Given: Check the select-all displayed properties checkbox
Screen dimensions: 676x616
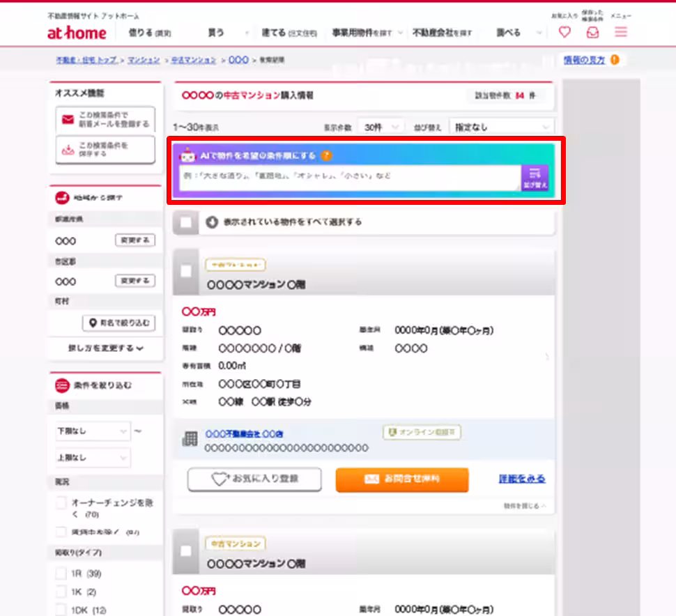Looking at the screenshot, I should click(186, 222).
